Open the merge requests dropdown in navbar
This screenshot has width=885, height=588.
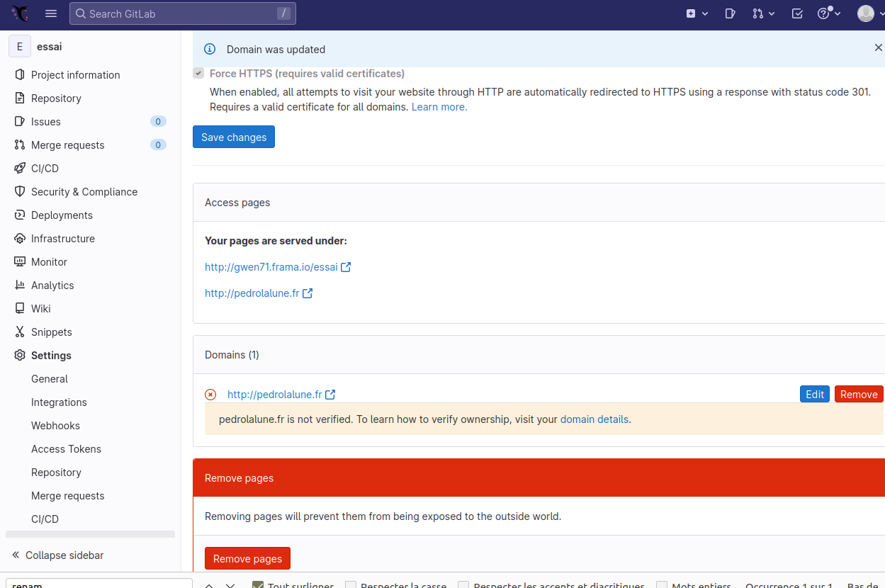[x=763, y=13]
